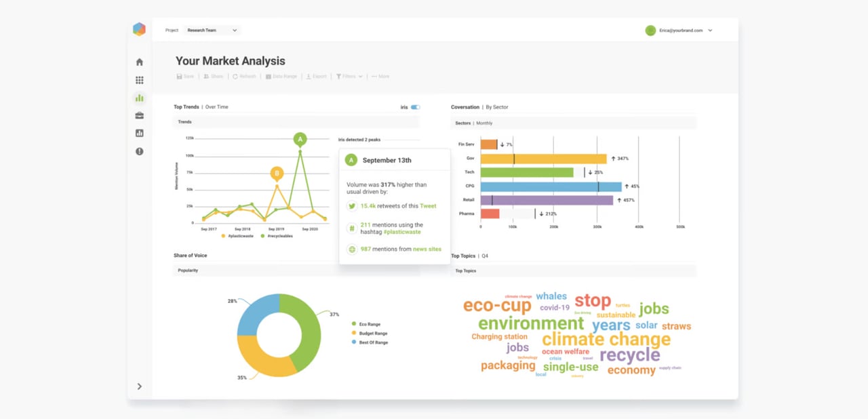Select the analytics bar-chart sidebar icon
868x419 pixels.
click(139, 98)
